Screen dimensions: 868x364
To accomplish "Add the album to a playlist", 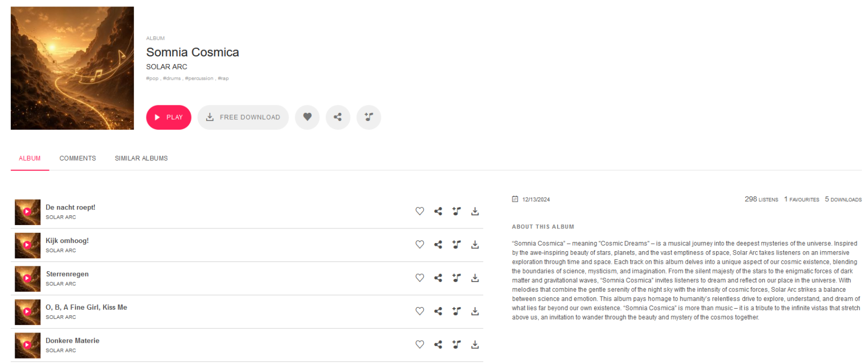I will click(368, 117).
